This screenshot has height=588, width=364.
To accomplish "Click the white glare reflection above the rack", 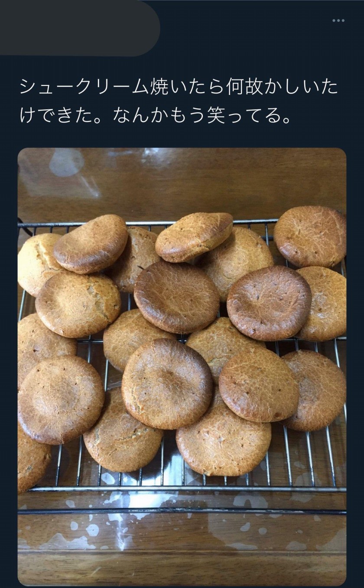I will click(x=66, y=163).
